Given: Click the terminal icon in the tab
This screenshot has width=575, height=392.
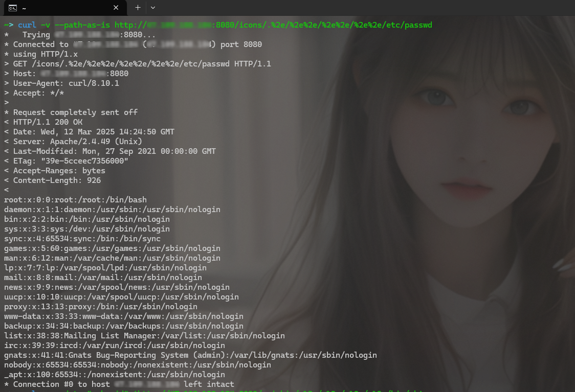Looking at the screenshot, I should coord(13,8).
